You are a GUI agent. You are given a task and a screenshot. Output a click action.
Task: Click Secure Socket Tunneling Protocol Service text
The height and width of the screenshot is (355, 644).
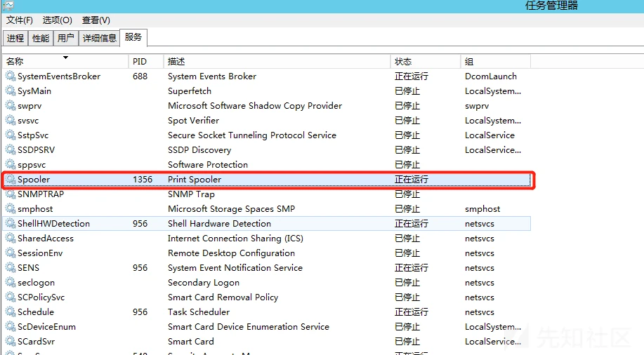coord(251,135)
